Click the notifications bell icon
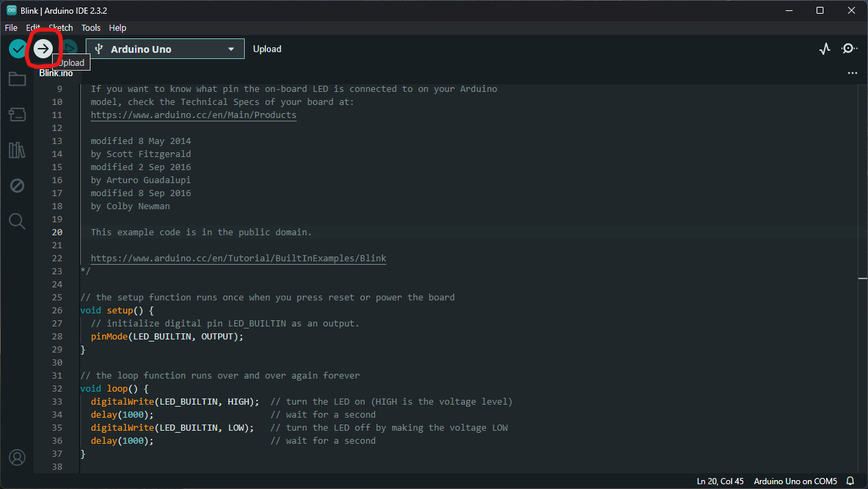The width and height of the screenshot is (868, 489). click(x=850, y=481)
